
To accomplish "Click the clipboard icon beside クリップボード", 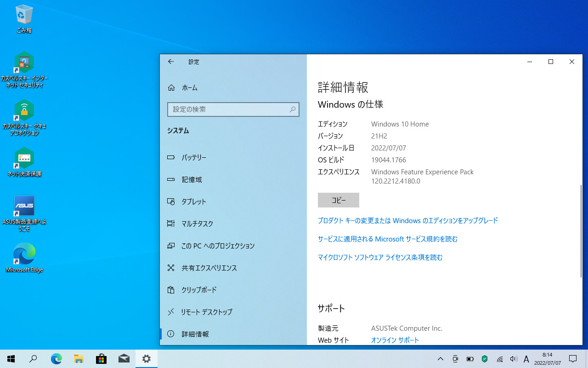I will (x=171, y=290).
